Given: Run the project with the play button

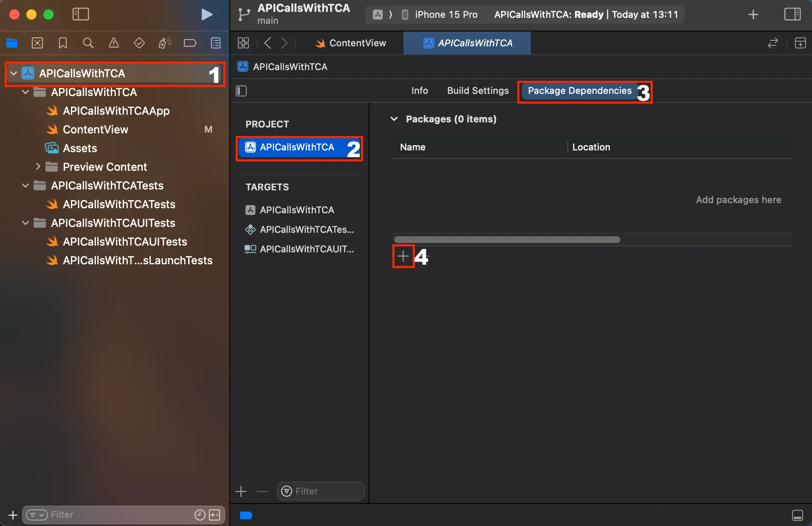Looking at the screenshot, I should pos(207,14).
